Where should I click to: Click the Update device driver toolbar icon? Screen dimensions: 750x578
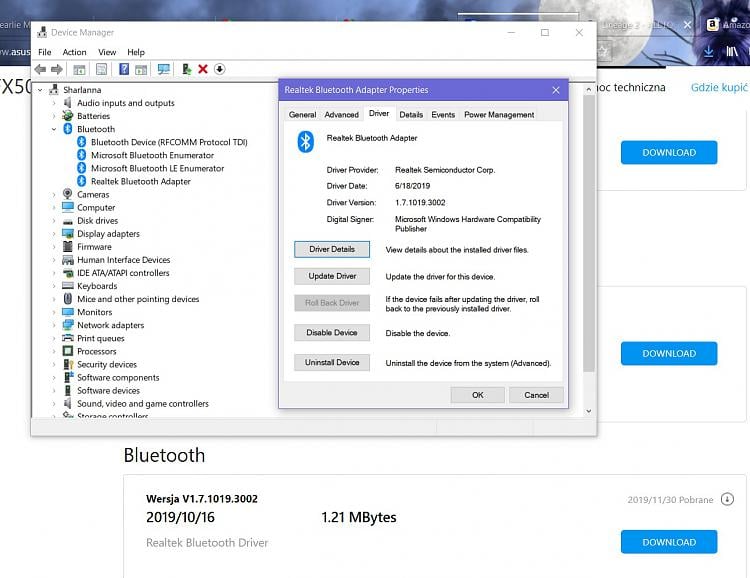187,69
